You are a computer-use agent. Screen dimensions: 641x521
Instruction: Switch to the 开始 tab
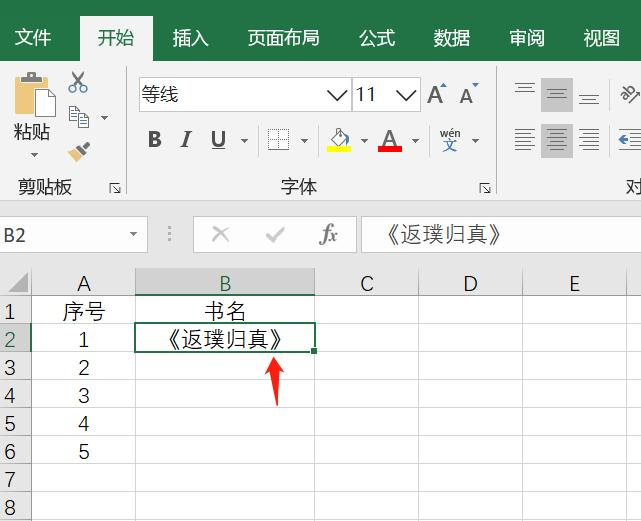pyautogui.click(x=116, y=38)
